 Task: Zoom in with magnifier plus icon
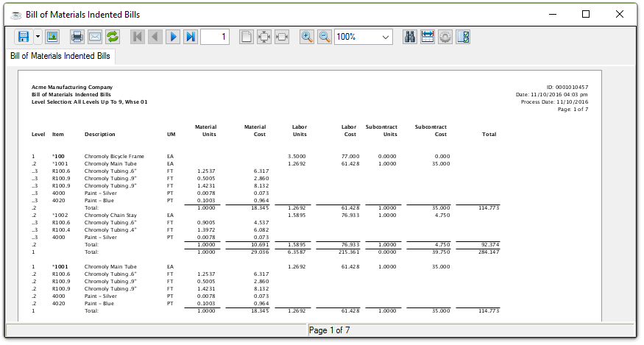(x=307, y=36)
